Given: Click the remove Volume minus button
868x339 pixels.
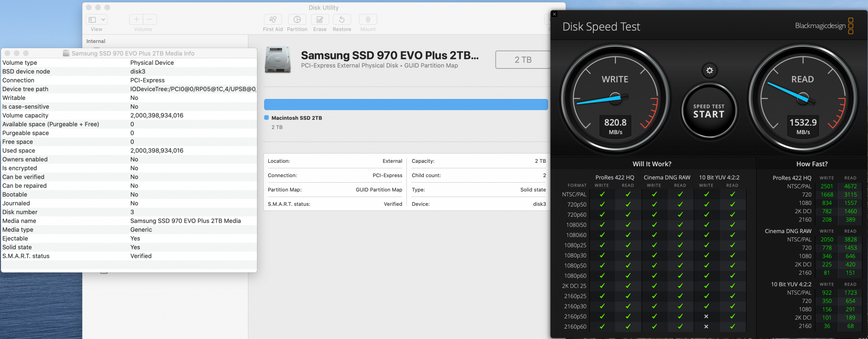Looking at the screenshot, I should (150, 20).
